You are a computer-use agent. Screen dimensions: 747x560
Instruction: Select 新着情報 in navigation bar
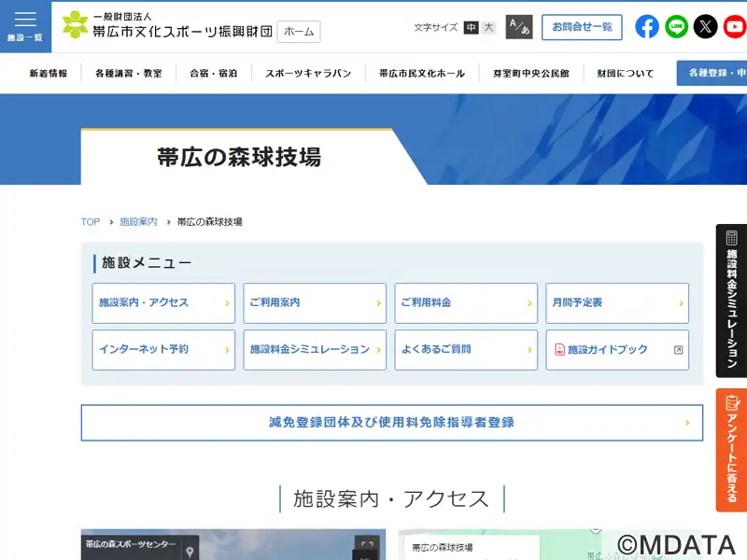48,73
